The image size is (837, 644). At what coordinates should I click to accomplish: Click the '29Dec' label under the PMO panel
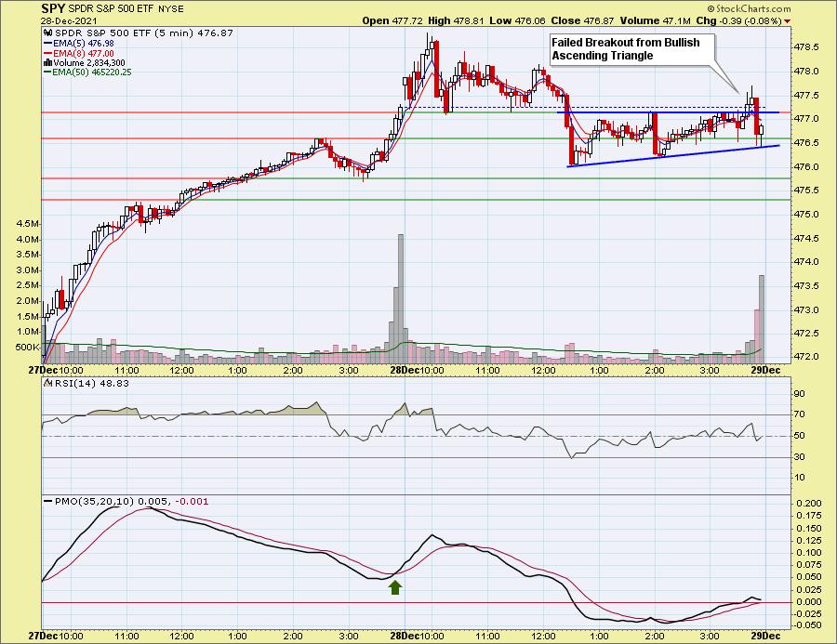[766, 636]
